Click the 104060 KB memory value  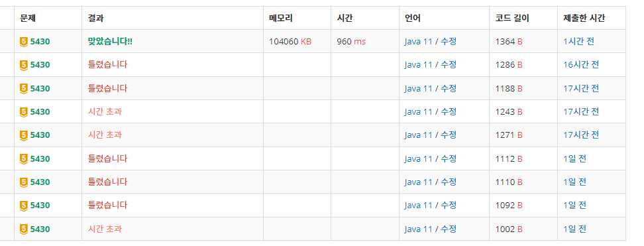[290, 42]
